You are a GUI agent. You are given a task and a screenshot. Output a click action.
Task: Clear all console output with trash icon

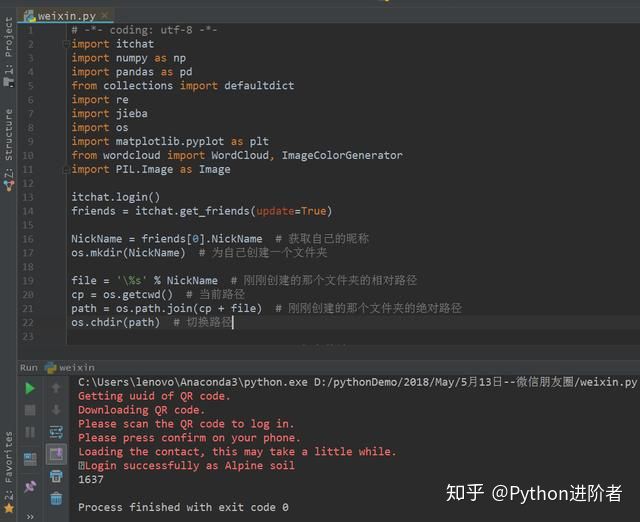pyautogui.click(x=56, y=498)
